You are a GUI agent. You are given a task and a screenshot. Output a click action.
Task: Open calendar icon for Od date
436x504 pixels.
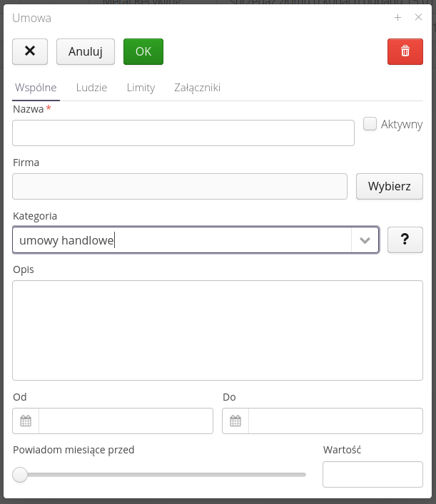coord(26,421)
